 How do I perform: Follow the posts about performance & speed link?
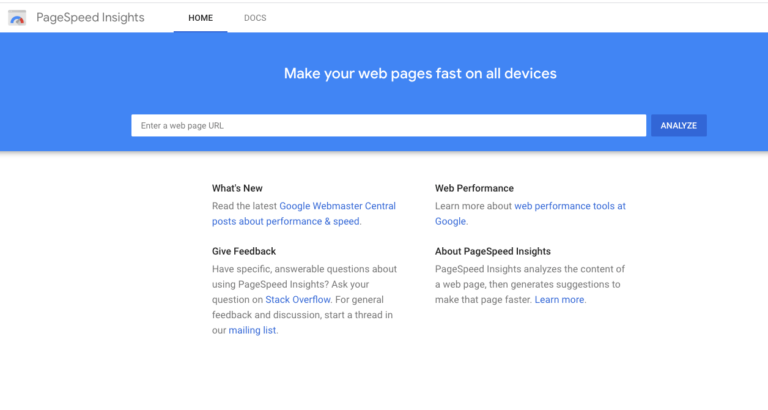286,221
